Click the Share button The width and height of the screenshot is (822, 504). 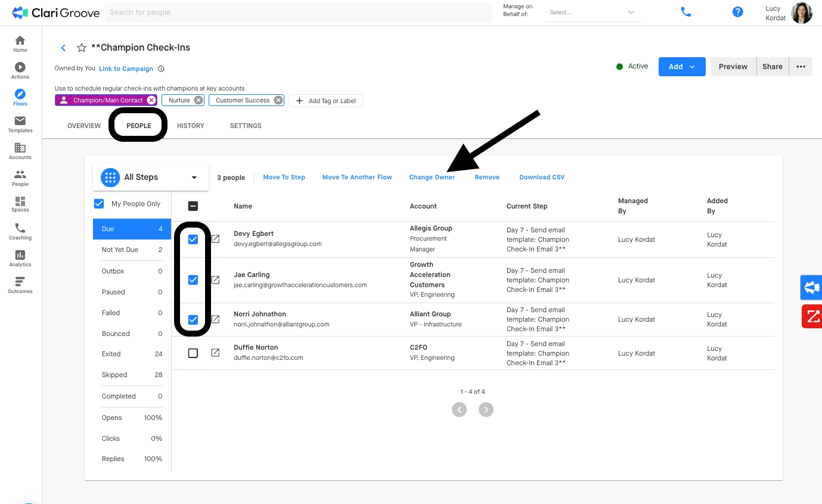click(x=773, y=67)
